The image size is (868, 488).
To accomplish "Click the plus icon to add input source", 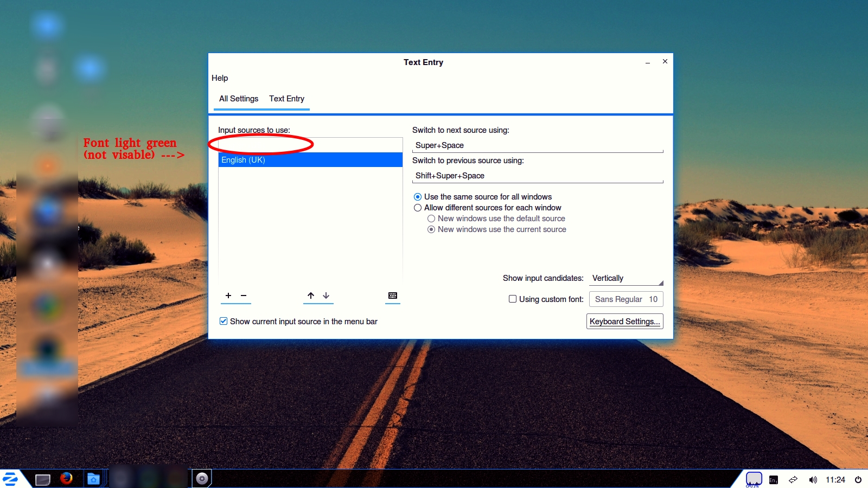I will click(228, 296).
